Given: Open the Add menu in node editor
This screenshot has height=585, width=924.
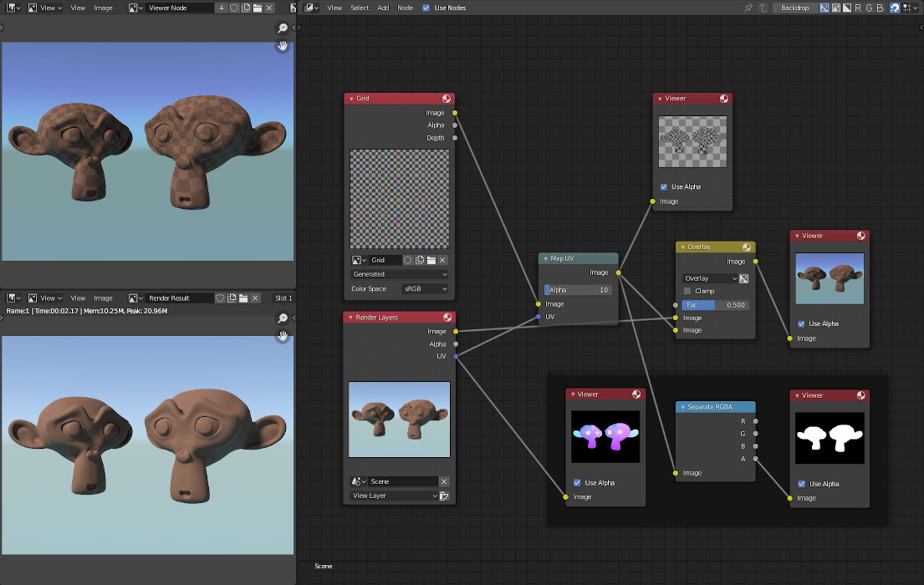Looking at the screenshot, I should [x=383, y=8].
